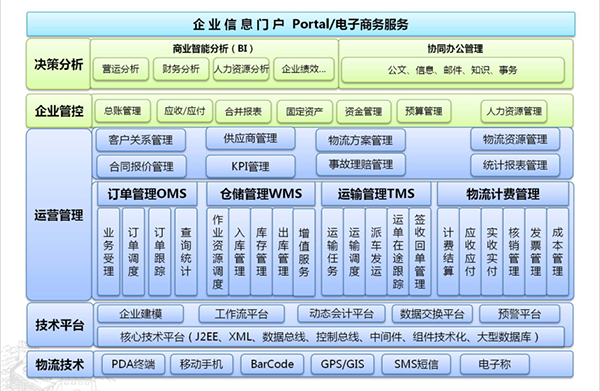Click the 客户关系管理 box

141,140
